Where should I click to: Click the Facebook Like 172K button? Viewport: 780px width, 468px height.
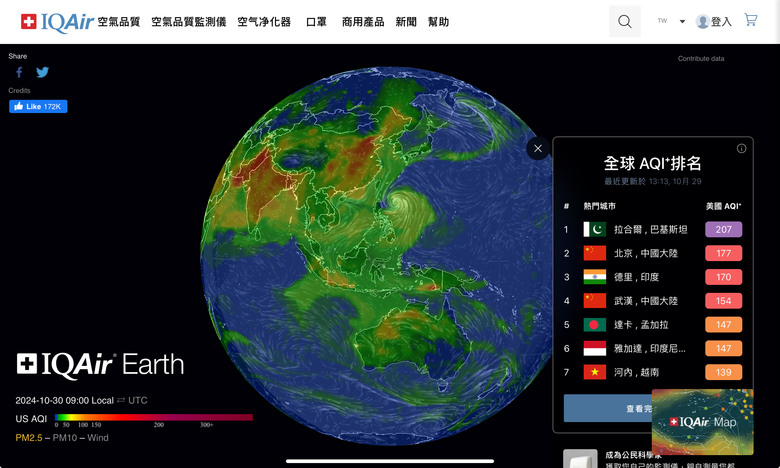coord(38,106)
